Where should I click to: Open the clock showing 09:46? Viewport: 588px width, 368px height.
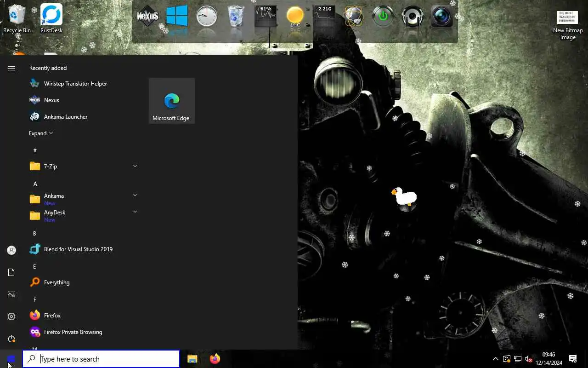[549, 359]
